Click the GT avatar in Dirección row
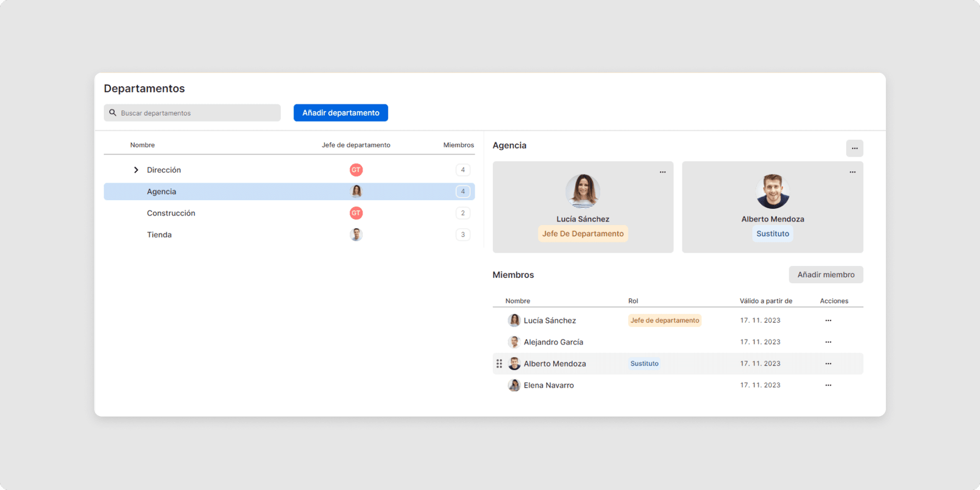The height and width of the screenshot is (490, 980). click(x=356, y=170)
